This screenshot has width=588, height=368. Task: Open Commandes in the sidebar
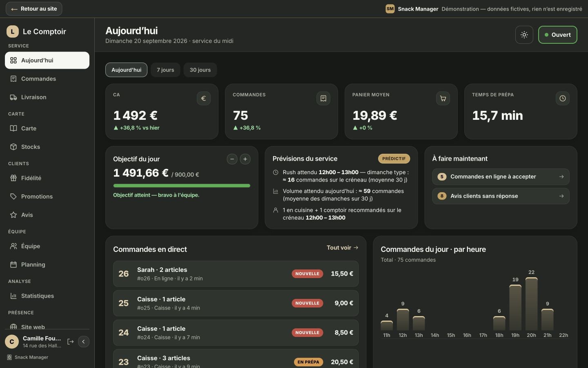[47, 79]
